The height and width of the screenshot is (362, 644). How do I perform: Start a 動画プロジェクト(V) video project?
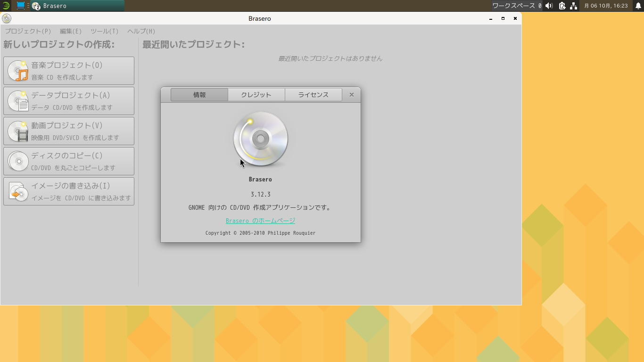coord(69,131)
